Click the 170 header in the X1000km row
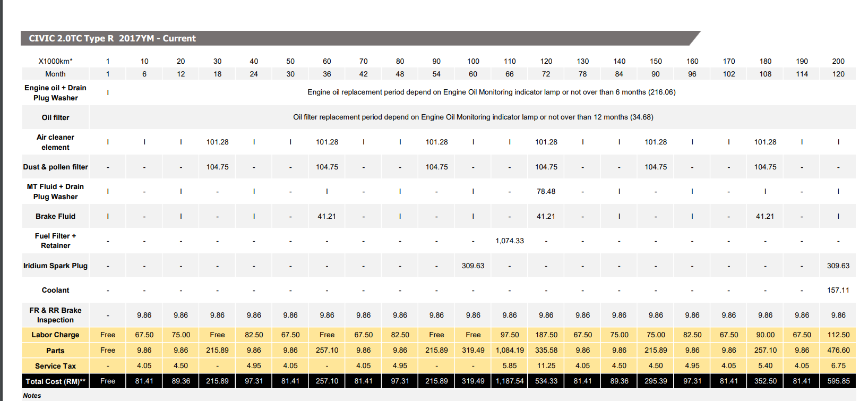Screen dimensions: 868x401 [x=729, y=61]
